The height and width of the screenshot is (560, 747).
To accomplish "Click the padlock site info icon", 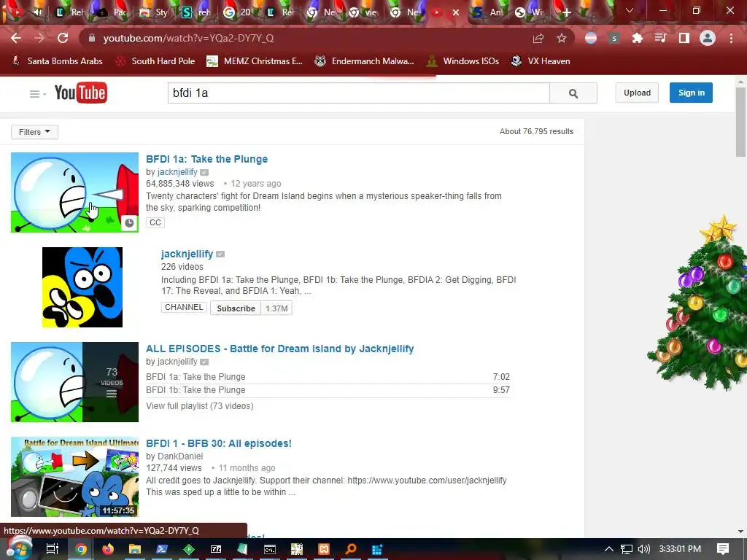I will (92, 38).
